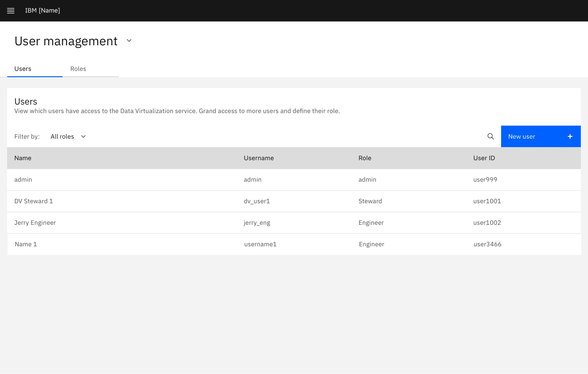Switch to the Roles tab
The height and width of the screenshot is (374, 588).
[78, 69]
